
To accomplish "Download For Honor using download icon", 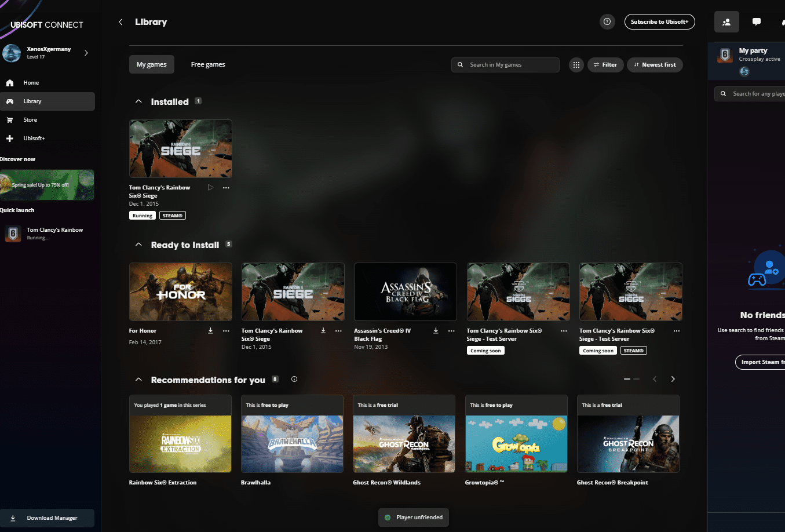I will tap(210, 331).
